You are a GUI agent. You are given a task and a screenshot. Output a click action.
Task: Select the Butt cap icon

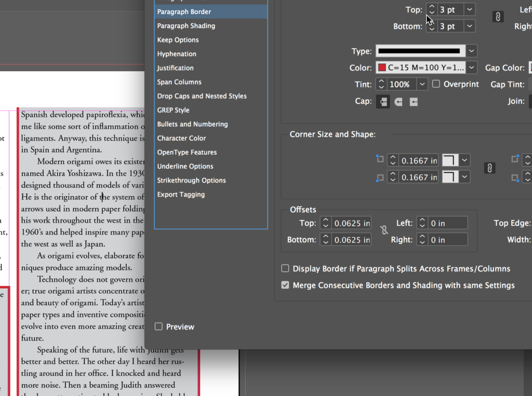(383, 102)
